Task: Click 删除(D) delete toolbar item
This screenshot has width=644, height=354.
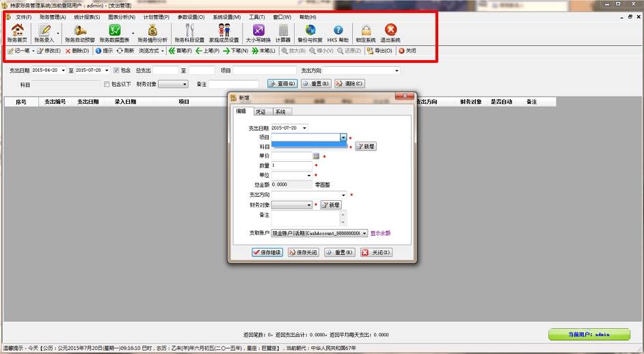Action: [77, 51]
